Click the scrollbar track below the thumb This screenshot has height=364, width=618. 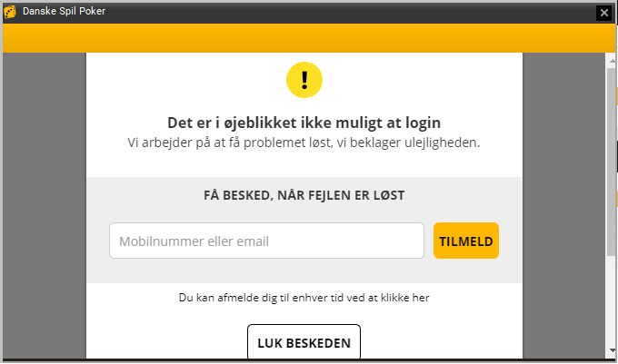612,300
